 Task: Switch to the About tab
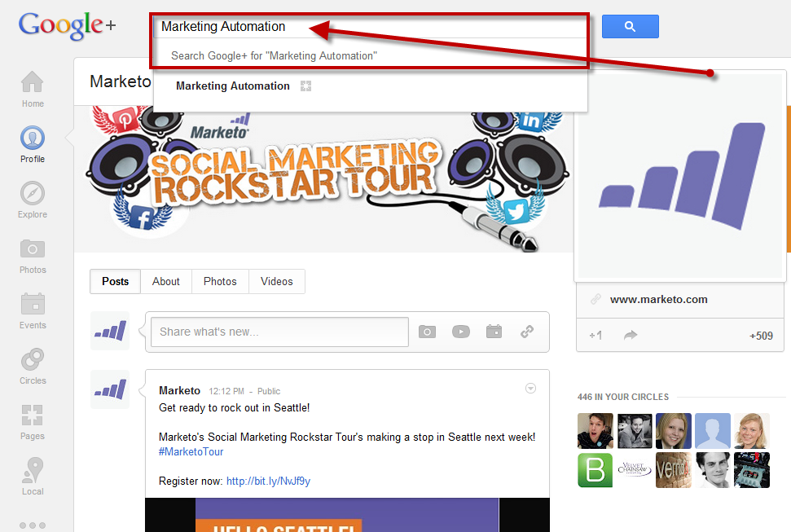pos(166,281)
